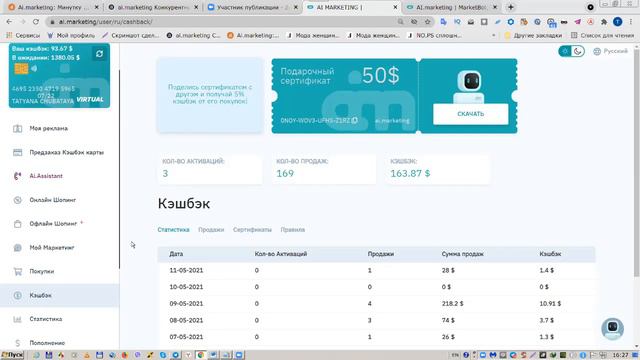The width and height of the screenshot is (640, 360).
Task: Switch to the Участник публикации tab
Action: click(252, 7)
